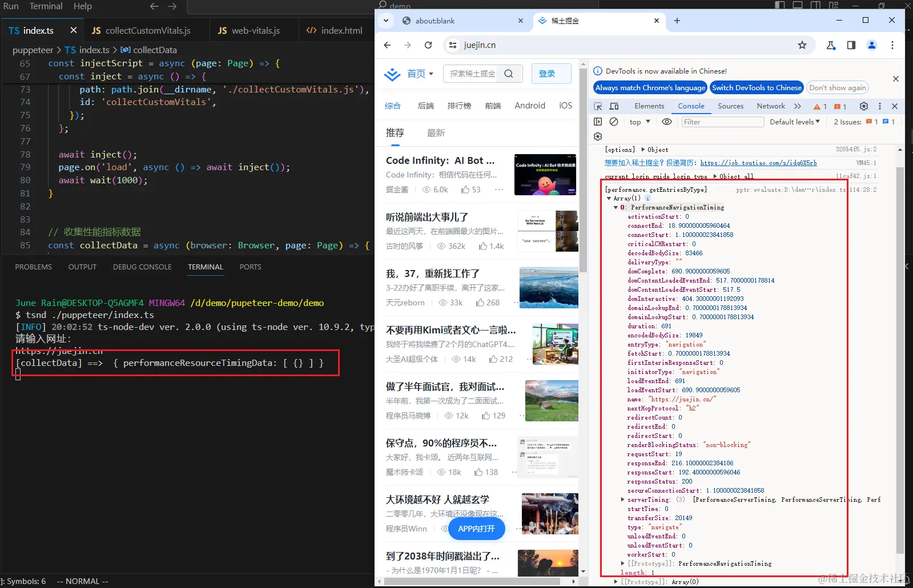The image size is (913, 588).
Task: Click the APP内打开 button
Action: pyautogui.click(x=477, y=529)
